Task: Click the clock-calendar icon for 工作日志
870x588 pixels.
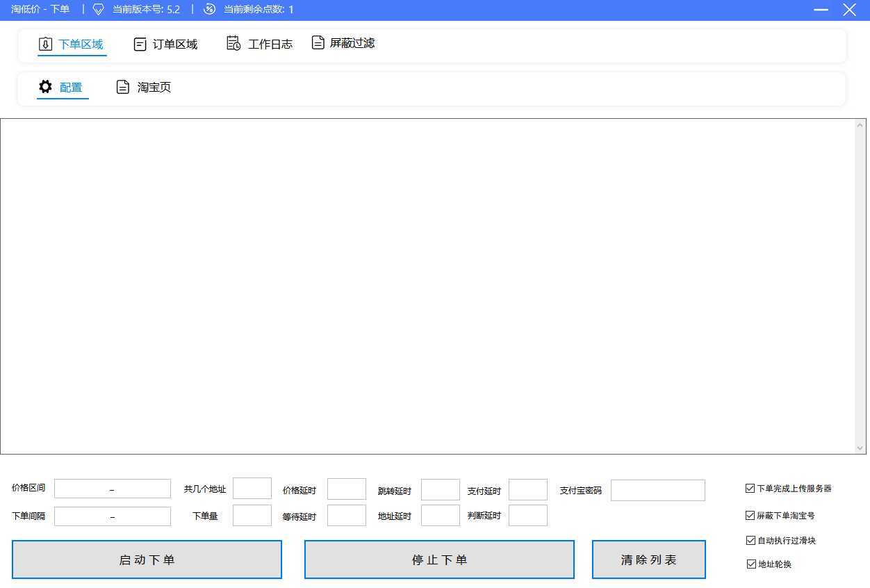Action: point(233,43)
